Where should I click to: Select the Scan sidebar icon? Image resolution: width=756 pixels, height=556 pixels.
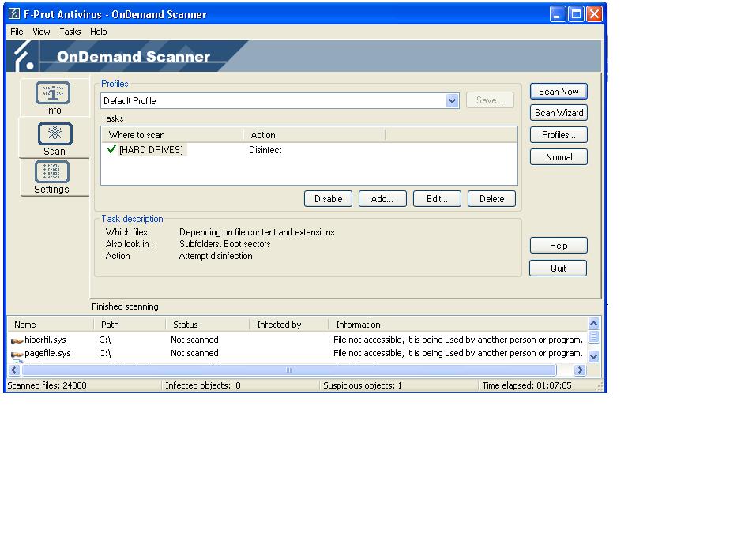55,133
